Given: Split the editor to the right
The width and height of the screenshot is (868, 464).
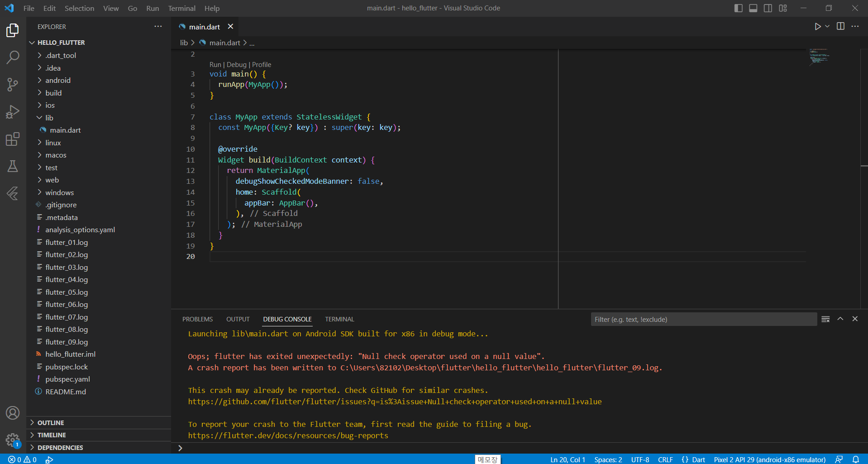Looking at the screenshot, I should (x=840, y=26).
